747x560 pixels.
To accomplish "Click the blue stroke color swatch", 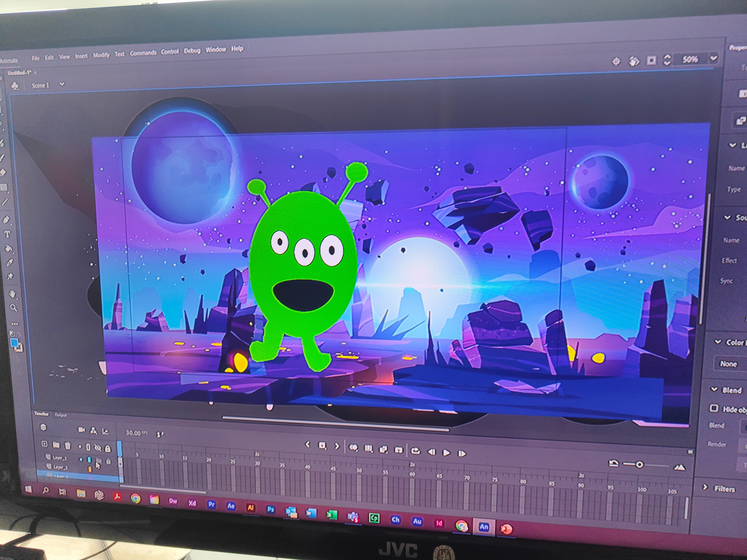I will 14,343.
